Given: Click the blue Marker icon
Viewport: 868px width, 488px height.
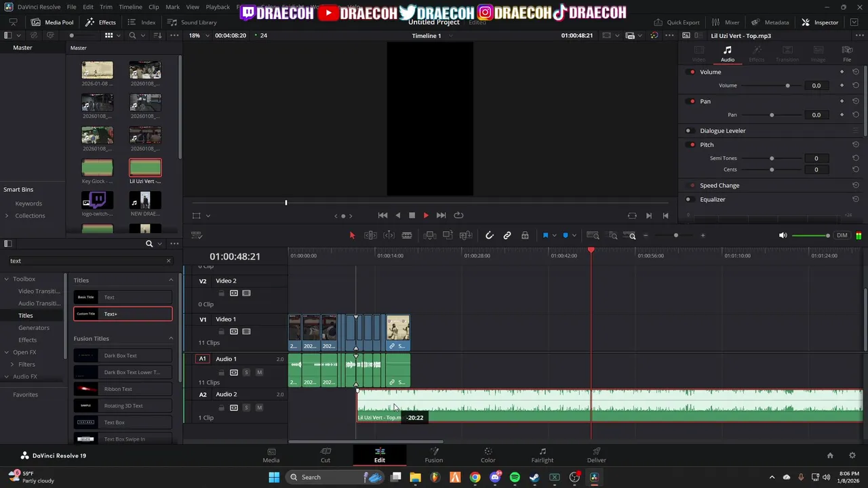Looking at the screenshot, I should [565, 235].
